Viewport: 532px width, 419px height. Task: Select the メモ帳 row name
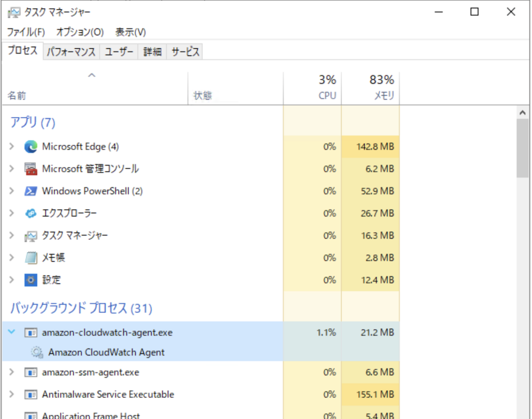(x=54, y=258)
